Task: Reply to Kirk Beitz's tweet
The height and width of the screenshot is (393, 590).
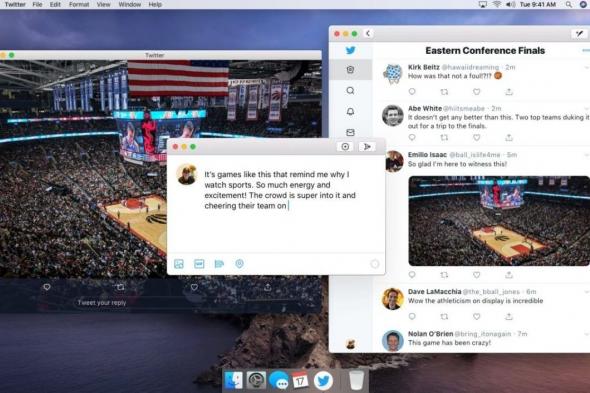Action: coord(412,91)
